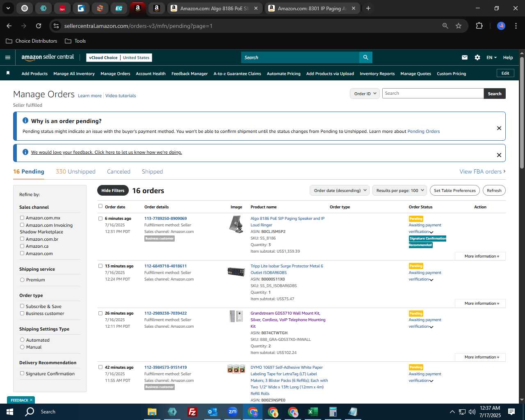The height and width of the screenshot is (420, 525).
Task: Expand More information for Algo 8186 order
Action: [x=480, y=256]
